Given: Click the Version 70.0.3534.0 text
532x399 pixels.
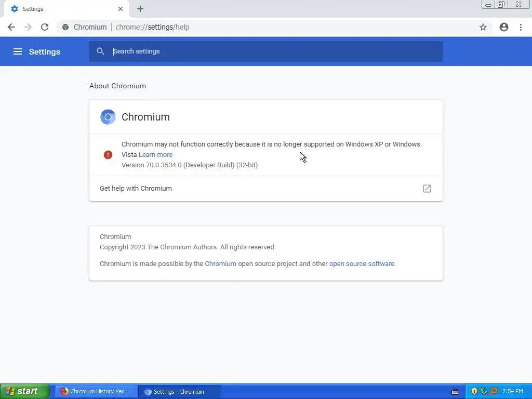Looking at the screenshot, I should (190, 165).
